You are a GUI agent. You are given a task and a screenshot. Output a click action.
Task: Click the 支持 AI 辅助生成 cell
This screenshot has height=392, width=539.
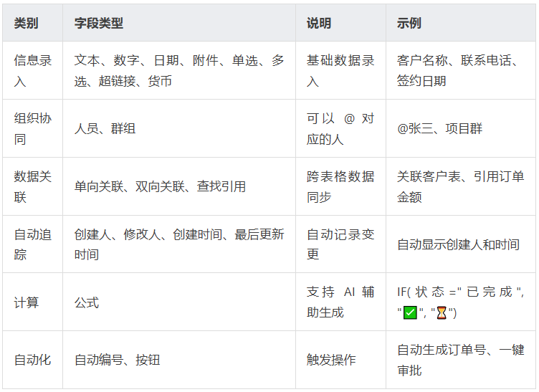coord(340,302)
